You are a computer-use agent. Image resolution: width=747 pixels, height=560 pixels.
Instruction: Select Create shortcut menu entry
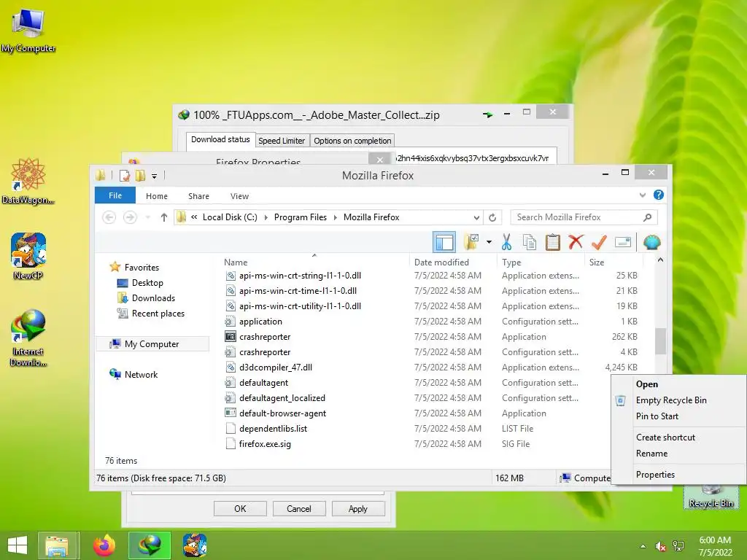pos(665,437)
